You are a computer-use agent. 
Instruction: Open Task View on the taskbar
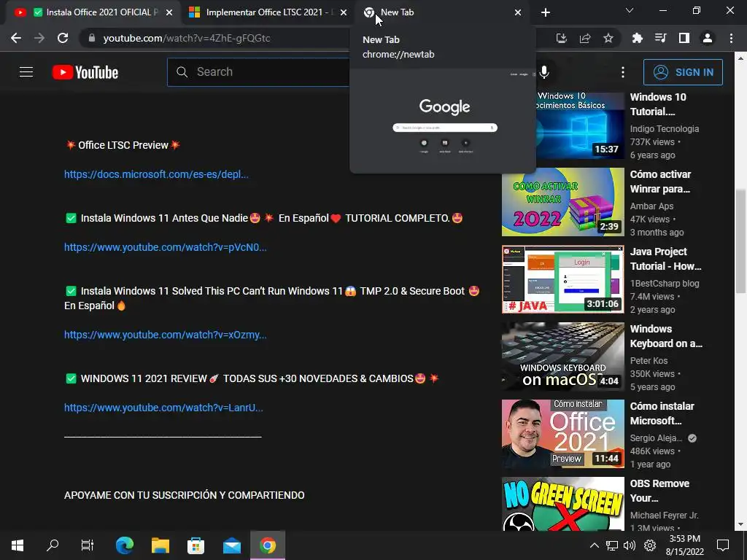tap(88, 545)
